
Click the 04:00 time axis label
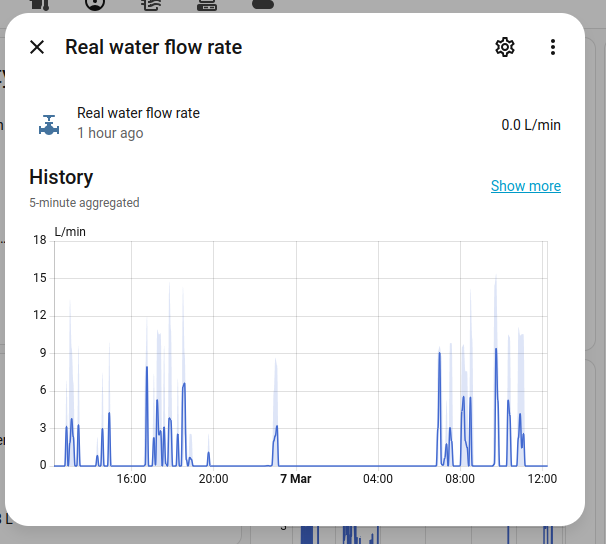[378, 479]
